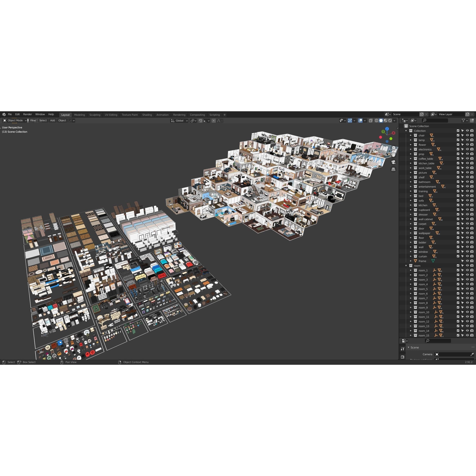This screenshot has width=476, height=476.
Task: Enable rendered viewport shading mode
Action: point(390,121)
